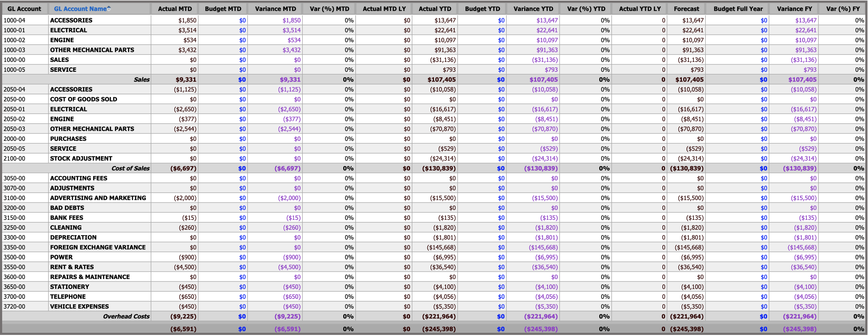Open the $0 Budget MTD link for RENT & RATES
The image size is (868, 336).
click(242, 267)
